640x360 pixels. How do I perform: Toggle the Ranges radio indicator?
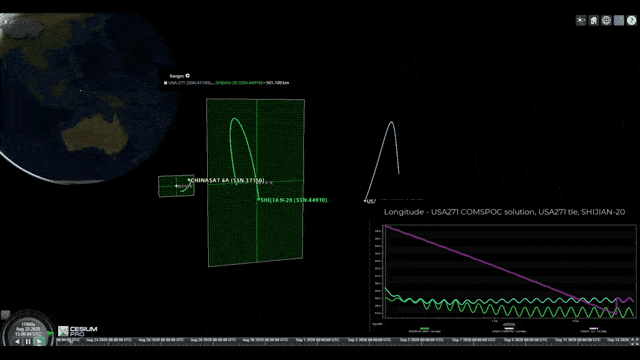pyautogui.click(x=187, y=76)
